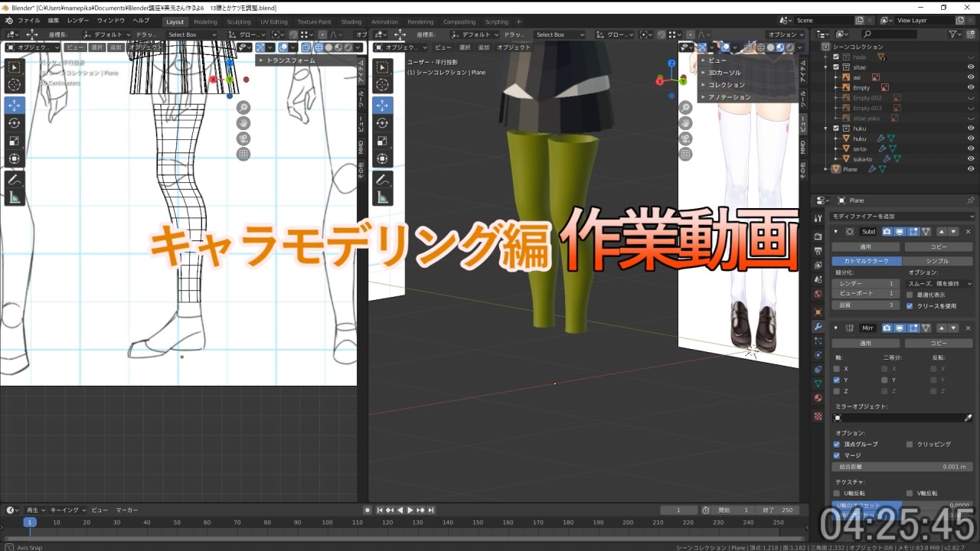Open the レンダー menu in top bar
980x551 pixels.
pos(77,20)
